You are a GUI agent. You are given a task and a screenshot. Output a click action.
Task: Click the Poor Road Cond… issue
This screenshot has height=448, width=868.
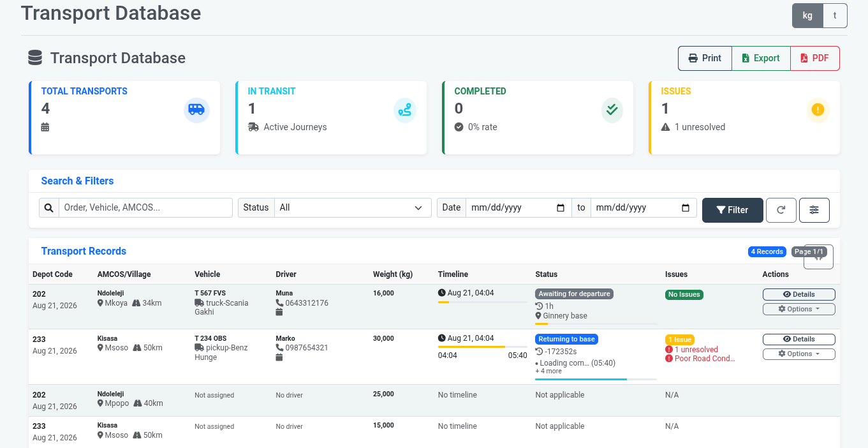705,359
